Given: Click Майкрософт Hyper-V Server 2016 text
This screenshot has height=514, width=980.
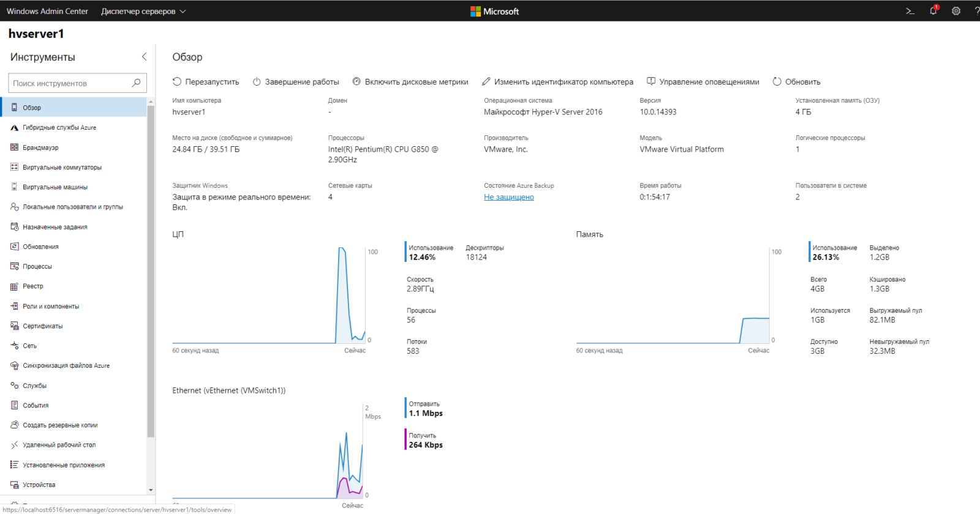Looking at the screenshot, I should [x=543, y=112].
